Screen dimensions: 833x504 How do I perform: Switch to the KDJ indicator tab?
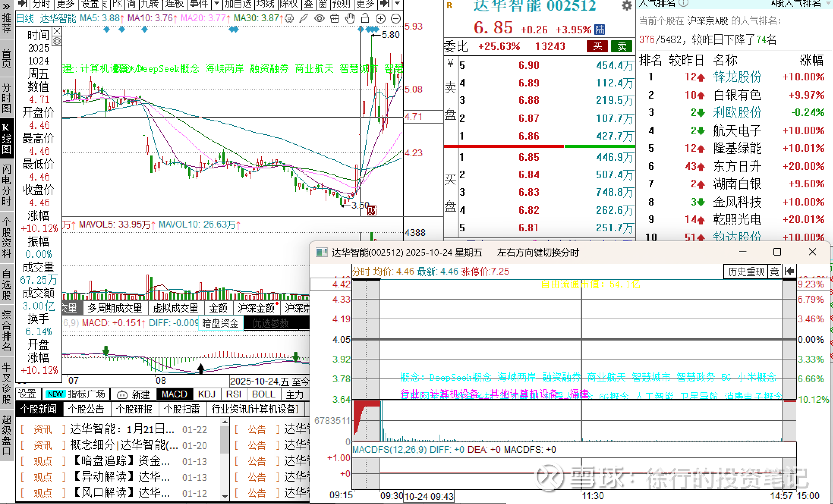tap(206, 394)
